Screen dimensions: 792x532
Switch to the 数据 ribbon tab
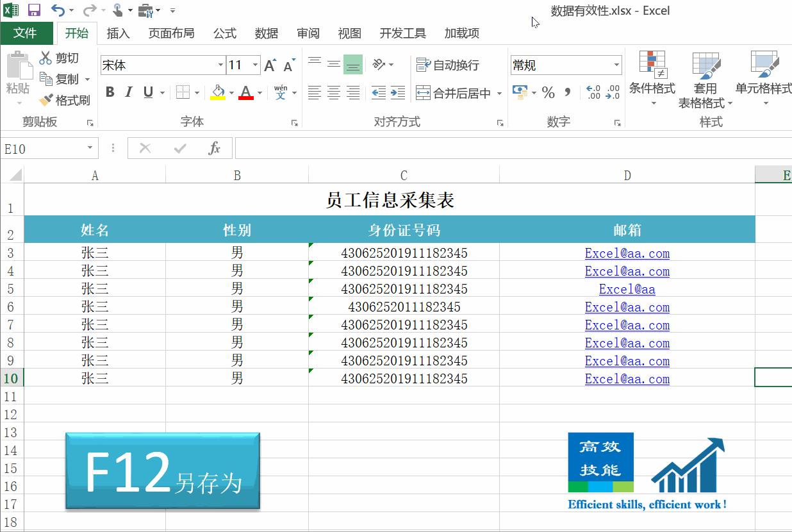(x=266, y=33)
